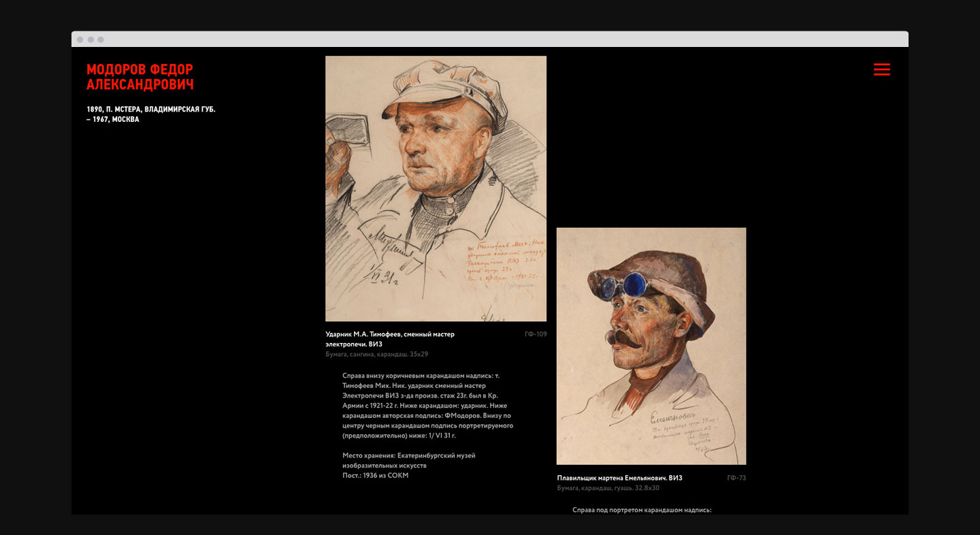The image size is (980, 535).
Task: Click the materials line Бумага, карандаш, гуашь
Action: 608,488
